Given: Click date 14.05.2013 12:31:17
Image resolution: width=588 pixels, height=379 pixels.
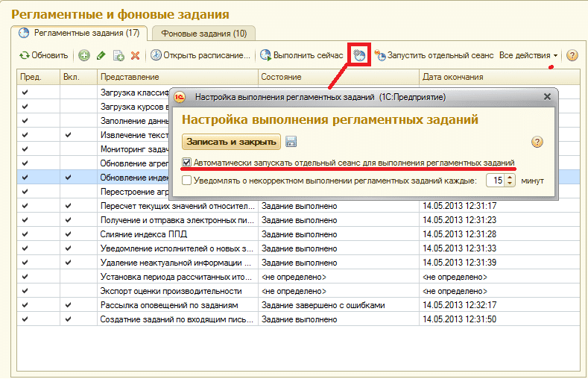Looking at the screenshot, I should pyautogui.click(x=459, y=206).
